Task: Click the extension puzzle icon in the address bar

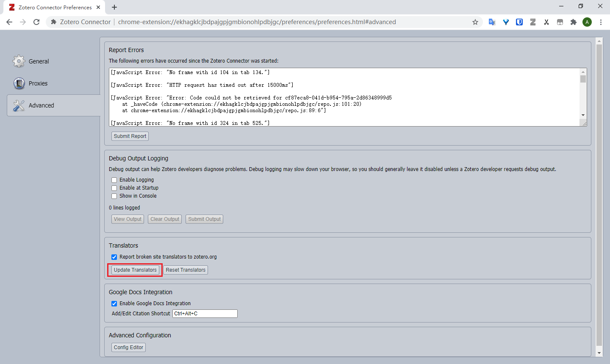Action: pos(54,22)
